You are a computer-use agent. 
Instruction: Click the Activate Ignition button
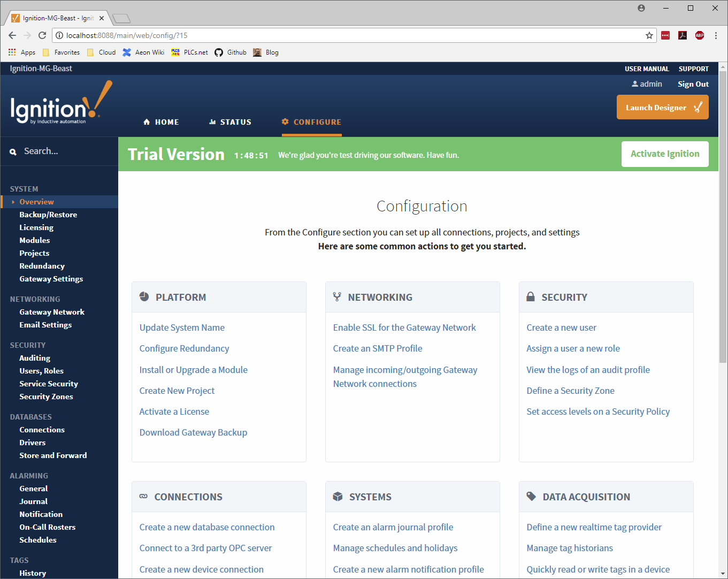click(665, 154)
